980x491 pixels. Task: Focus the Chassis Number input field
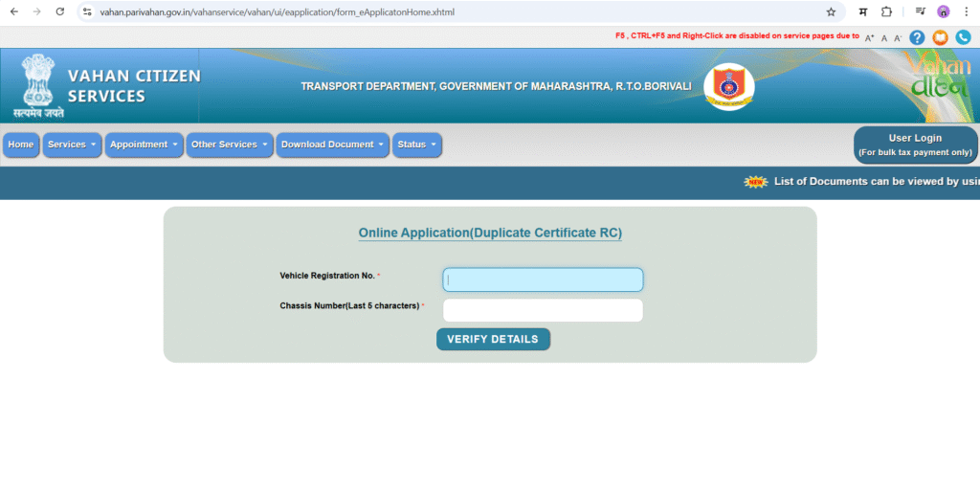(x=543, y=310)
